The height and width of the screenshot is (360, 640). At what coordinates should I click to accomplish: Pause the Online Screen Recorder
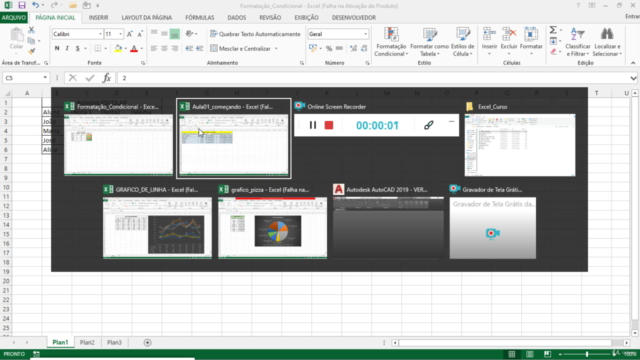tap(313, 125)
